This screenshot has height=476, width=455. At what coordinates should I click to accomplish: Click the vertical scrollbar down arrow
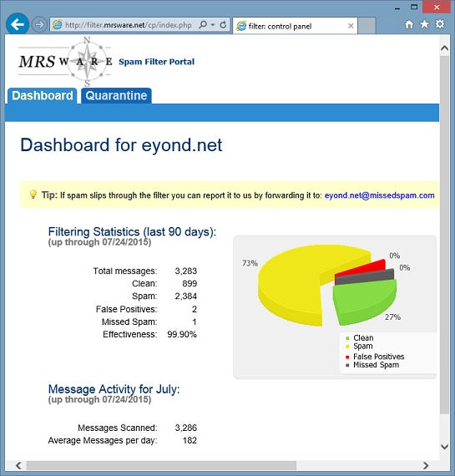point(444,447)
